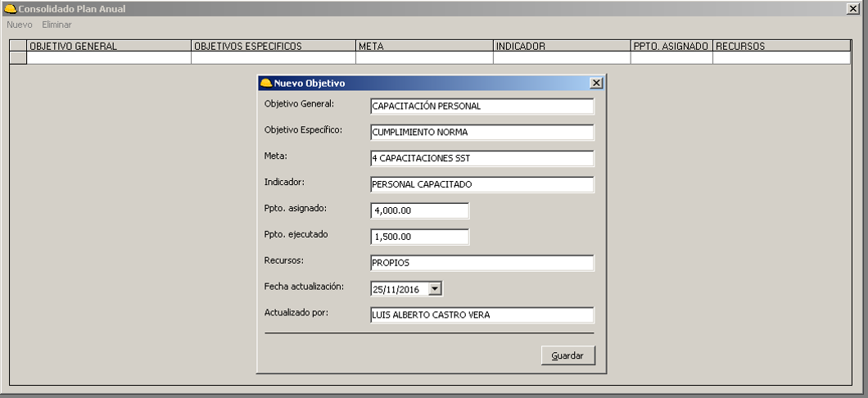
Task: Open the Eliminar menu
Action: [57, 25]
